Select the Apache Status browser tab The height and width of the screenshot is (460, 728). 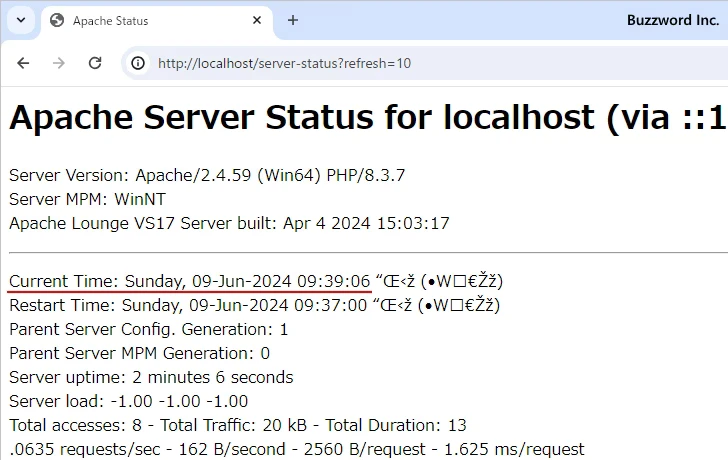(x=140, y=21)
